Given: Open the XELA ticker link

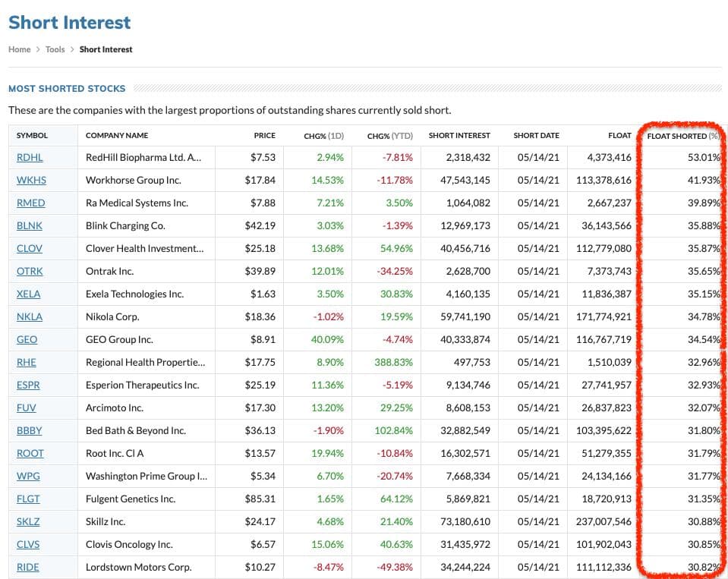Looking at the screenshot, I should 28,294.
